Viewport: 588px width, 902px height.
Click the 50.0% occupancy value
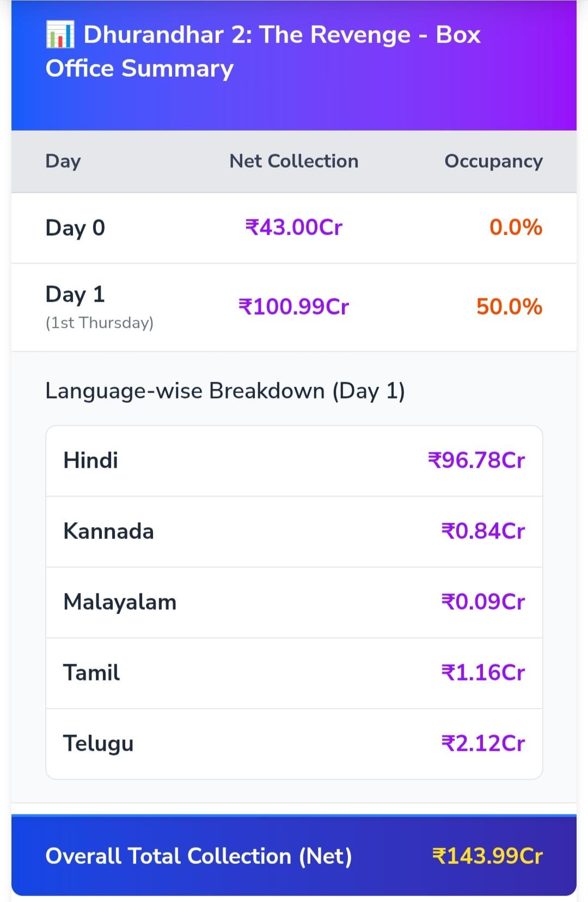[509, 307]
